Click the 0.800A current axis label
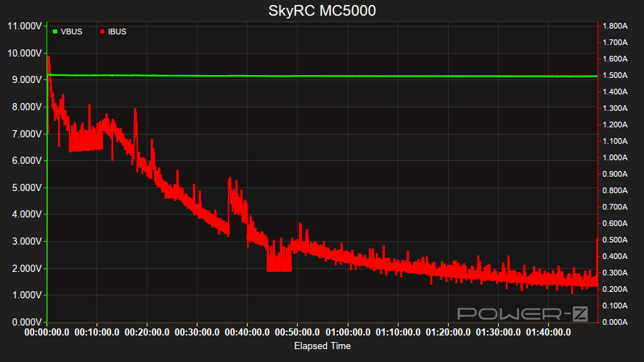 615,191
